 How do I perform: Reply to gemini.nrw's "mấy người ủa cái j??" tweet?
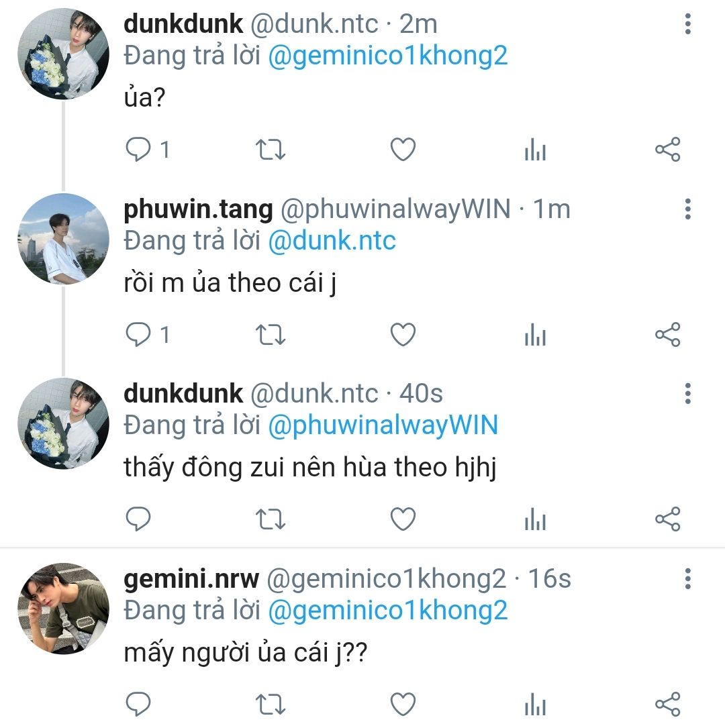[x=138, y=705]
